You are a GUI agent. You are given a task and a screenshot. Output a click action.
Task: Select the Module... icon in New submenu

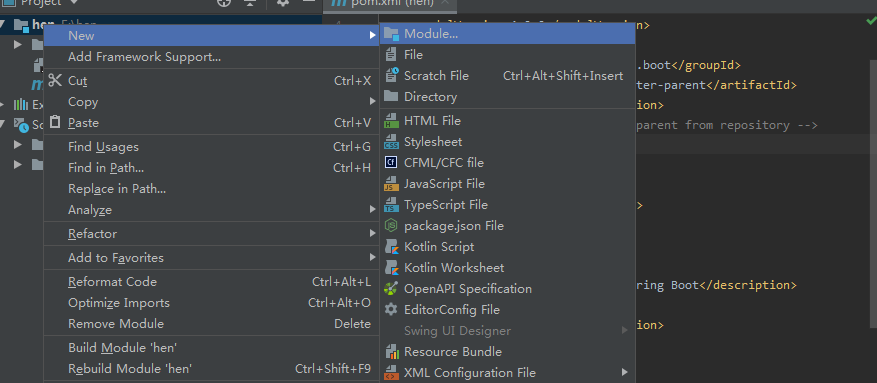coord(392,34)
